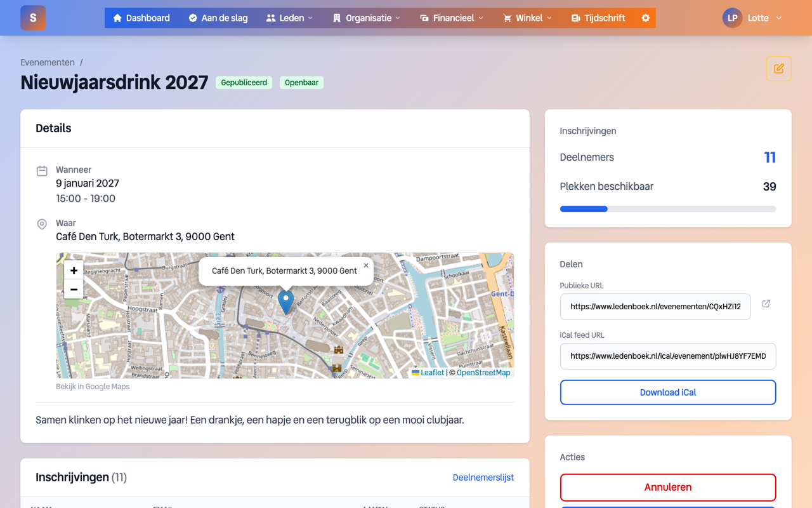Open the Organisatie menu
Image resolution: width=812 pixels, height=508 pixels.
(367, 18)
